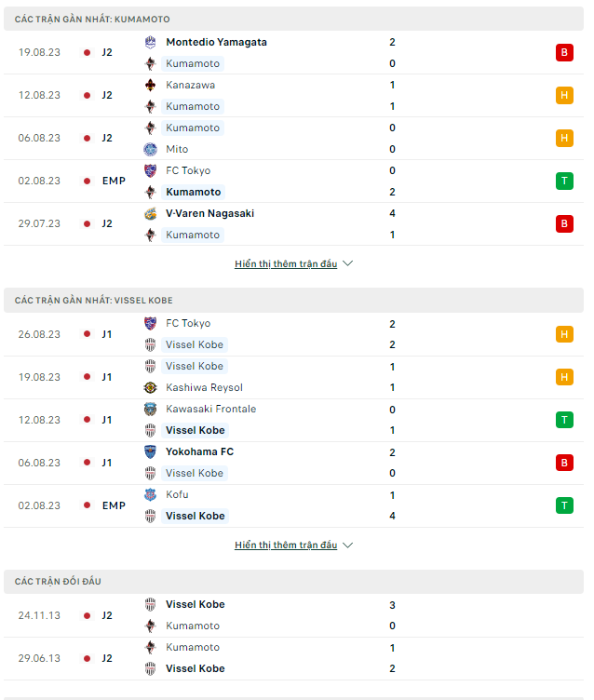
Task: Open 'Hiển thị thêm trận đấu' under Kumamoto
Action: pos(286,263)
